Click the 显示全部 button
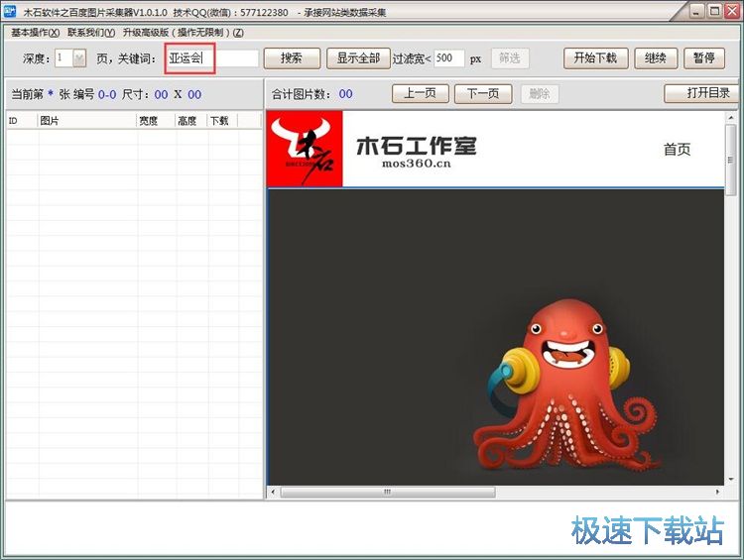The width and height of the screenshot is (744, 560). pyautogui.click(x=358, y=58)
